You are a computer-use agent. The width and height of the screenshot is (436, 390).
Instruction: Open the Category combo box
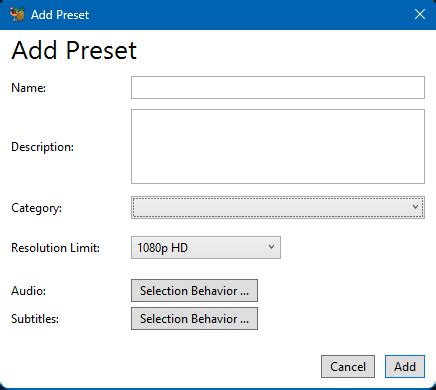pyautogui.click(x=278, y=207)
